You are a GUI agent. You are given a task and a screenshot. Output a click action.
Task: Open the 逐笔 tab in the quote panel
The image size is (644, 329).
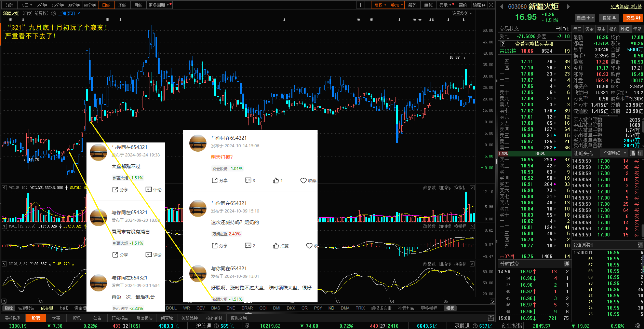(637, 29)
